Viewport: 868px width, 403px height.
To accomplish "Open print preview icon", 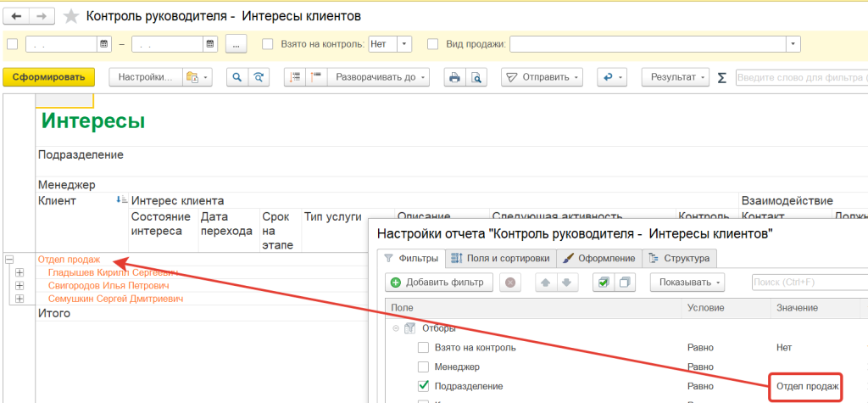I will (476, 77).
